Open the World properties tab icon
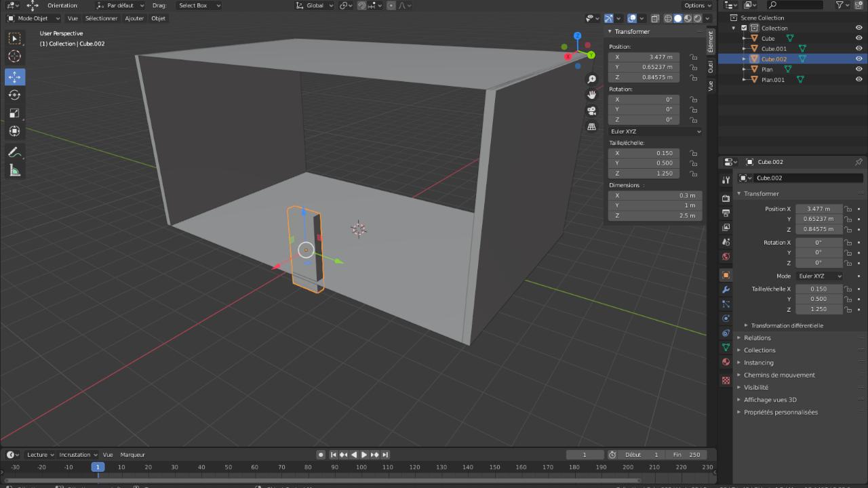This screenshot has width=868, height=488. click(x=726, y=256)
